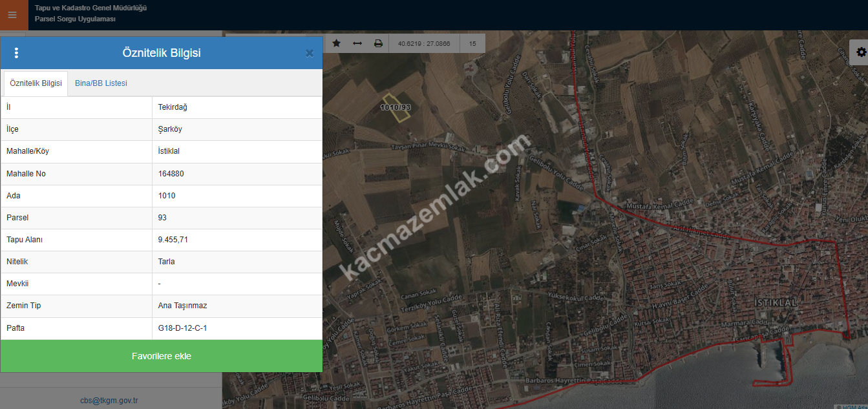The width and height of the screenshot is (868, 409).
Task: Click the cbs@tkgm.gov.tr email link
Action: click(109, 401)
